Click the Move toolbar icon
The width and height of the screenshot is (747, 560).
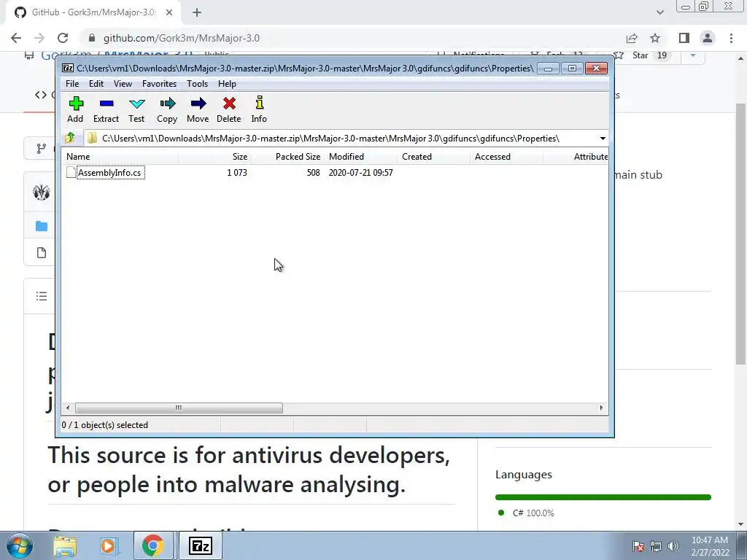coord(198,109)
